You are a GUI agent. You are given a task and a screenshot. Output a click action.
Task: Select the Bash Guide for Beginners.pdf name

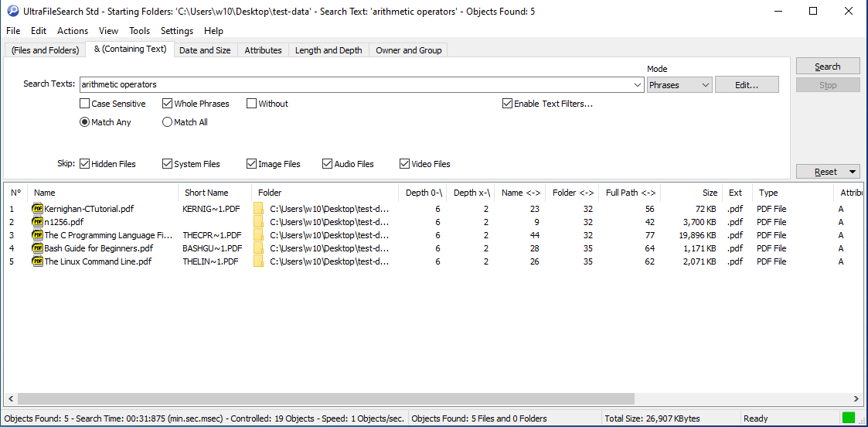pos(98,248)
